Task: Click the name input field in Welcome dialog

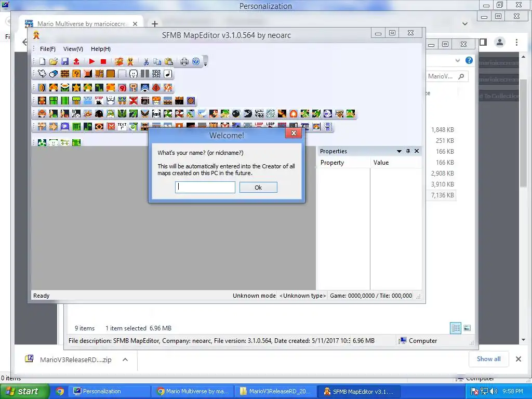Action: [x=205, y=187]
